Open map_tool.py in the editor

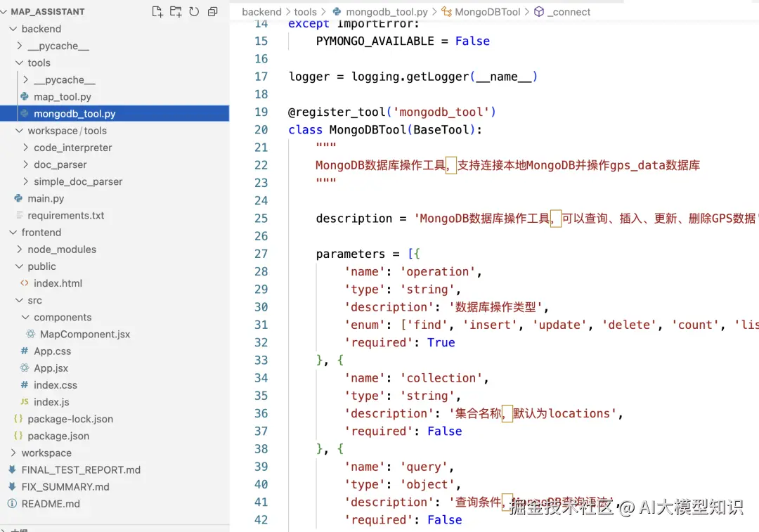(63, 97)
